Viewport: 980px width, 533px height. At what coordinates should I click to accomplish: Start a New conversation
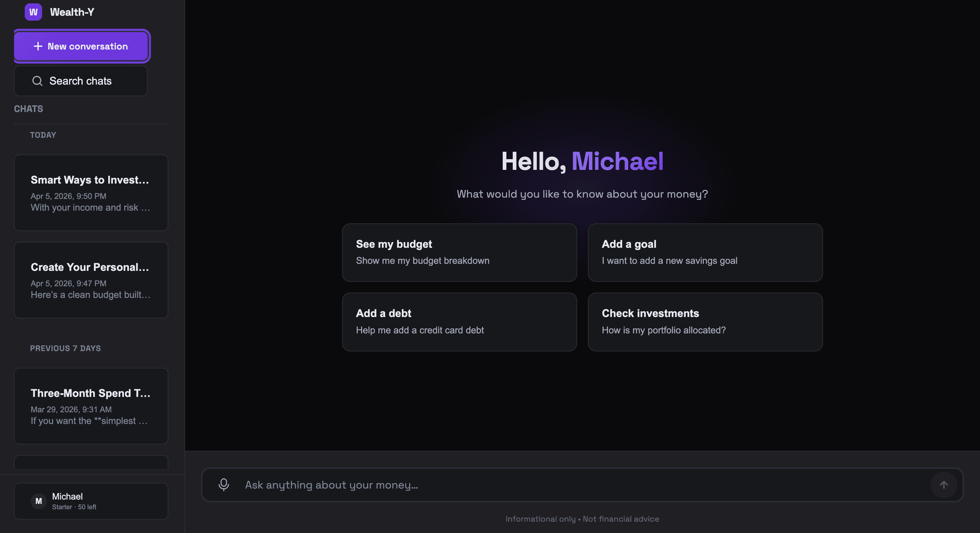pos(81,46)
